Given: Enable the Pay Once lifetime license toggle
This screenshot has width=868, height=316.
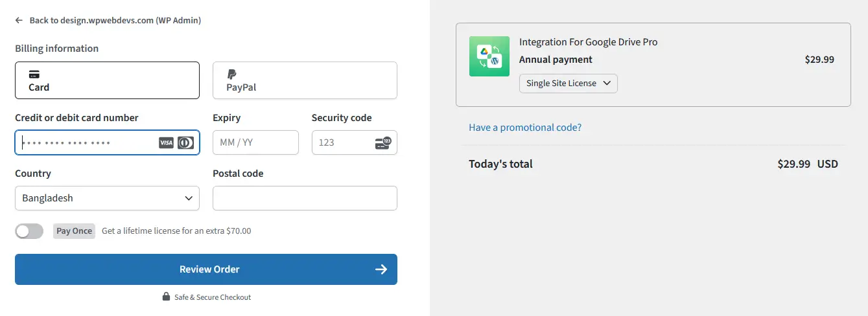Looking at the screenshot, I should (29, 231).
